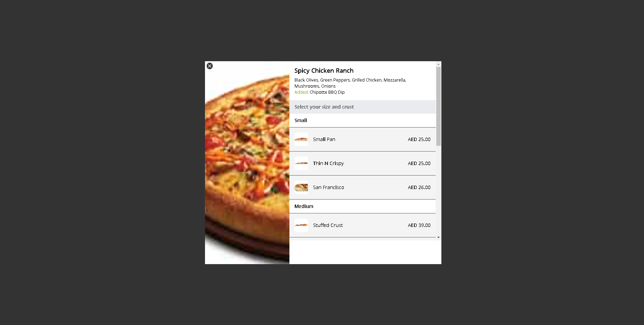Select Medium Stuffed Crust option
644x325 pixels.
[x=362, y=225]
